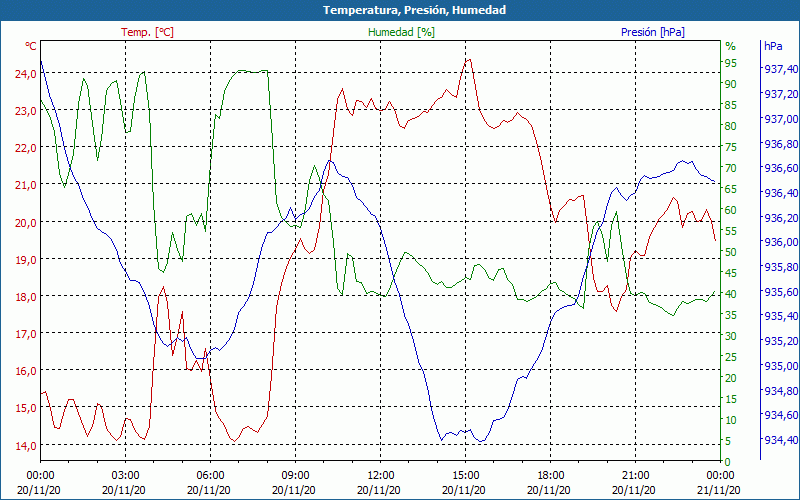Click the chart title "Temperatura, Presión, Humedad"
The image size is (800, 500).
[x=414, y=10]
